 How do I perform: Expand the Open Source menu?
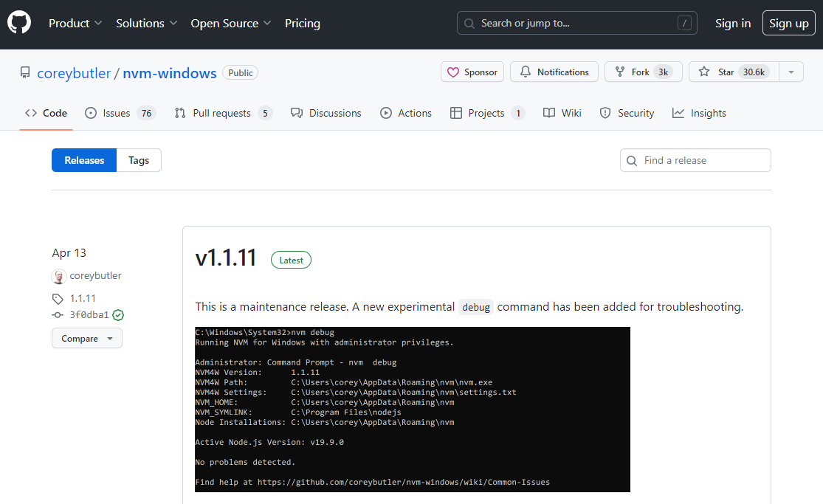tap(230, 23)
